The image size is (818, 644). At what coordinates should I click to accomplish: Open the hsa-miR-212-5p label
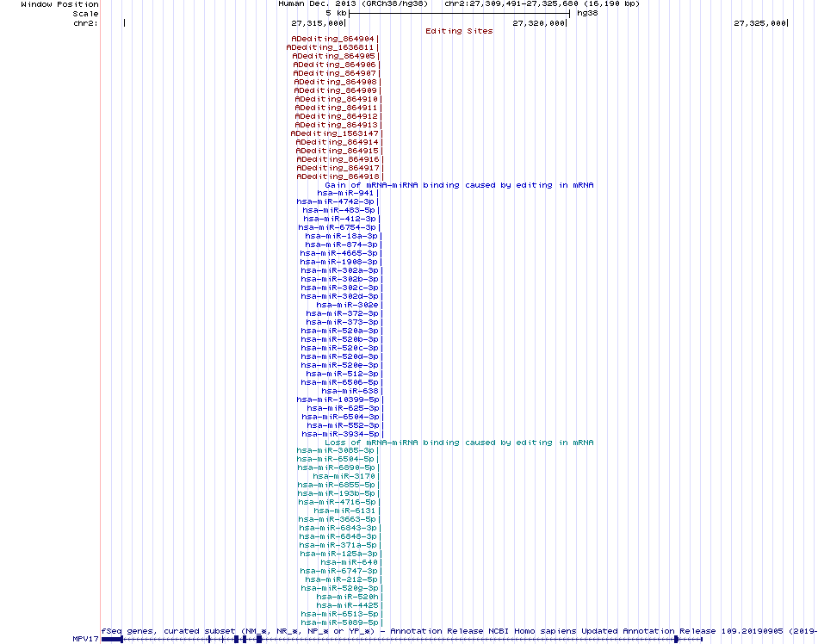coord(341,579)
